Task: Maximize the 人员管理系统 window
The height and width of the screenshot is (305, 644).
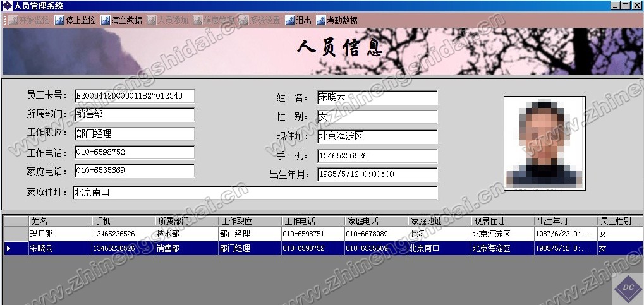Action: (626, 6)
